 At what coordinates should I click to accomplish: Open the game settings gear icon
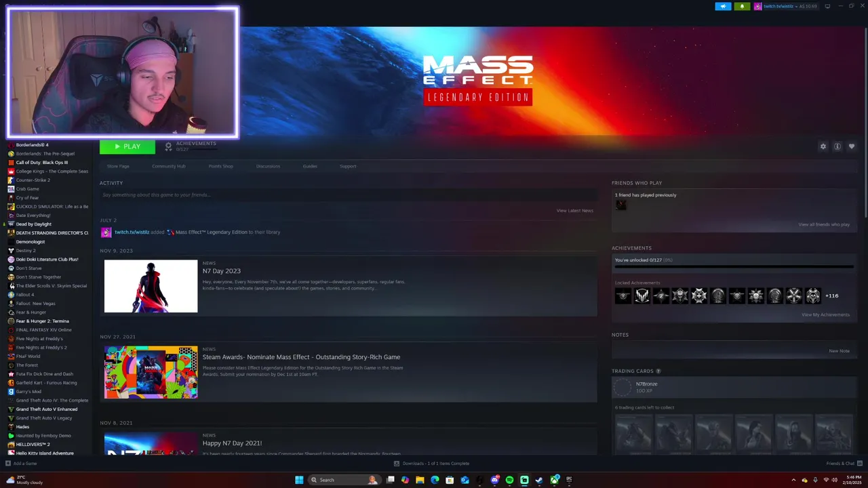[x=823, y=146]
